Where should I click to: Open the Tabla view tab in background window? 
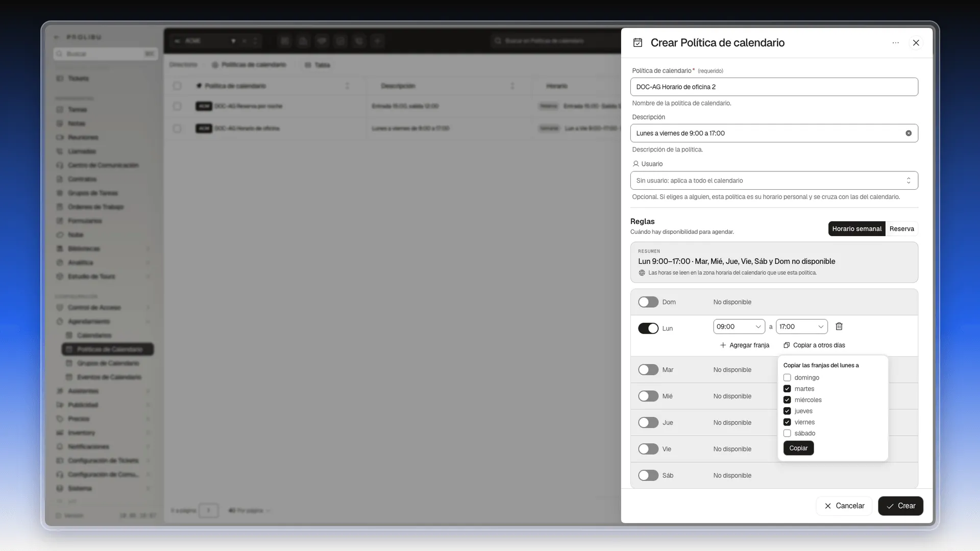(x=317, y=65)
